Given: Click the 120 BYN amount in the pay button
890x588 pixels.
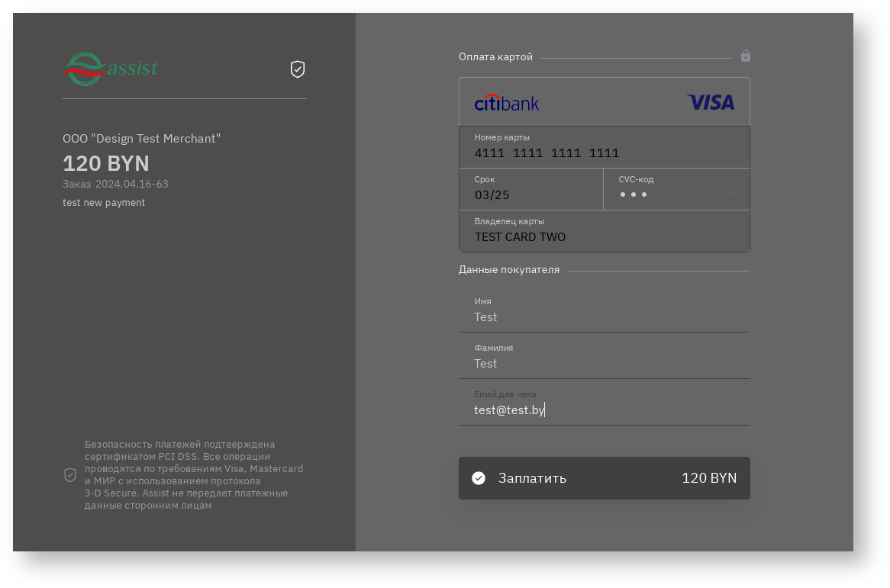Looking at the screenshot, I should pos(708,478).
